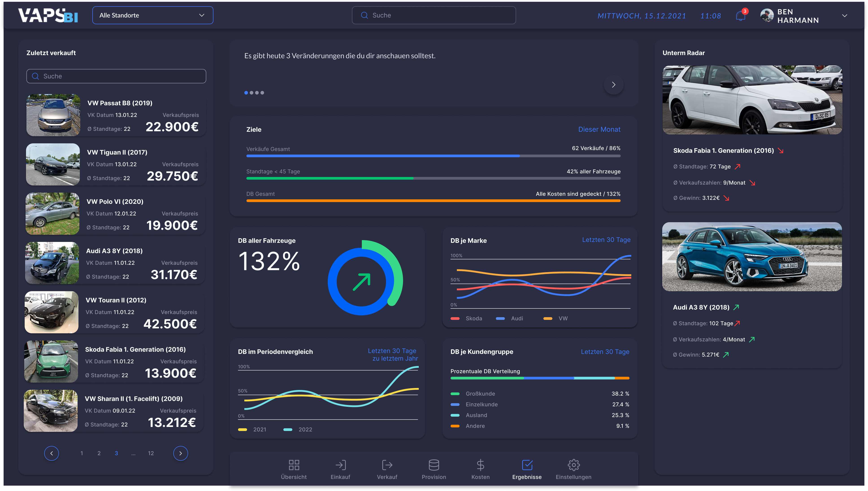Open the blue Audi A3 radar photo
Screen dimensions: 868x491
tap(752, 256)
